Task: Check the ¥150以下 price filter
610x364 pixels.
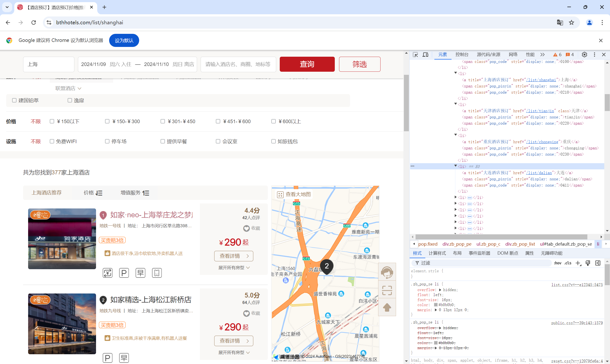Action: (x=52, y=121)
